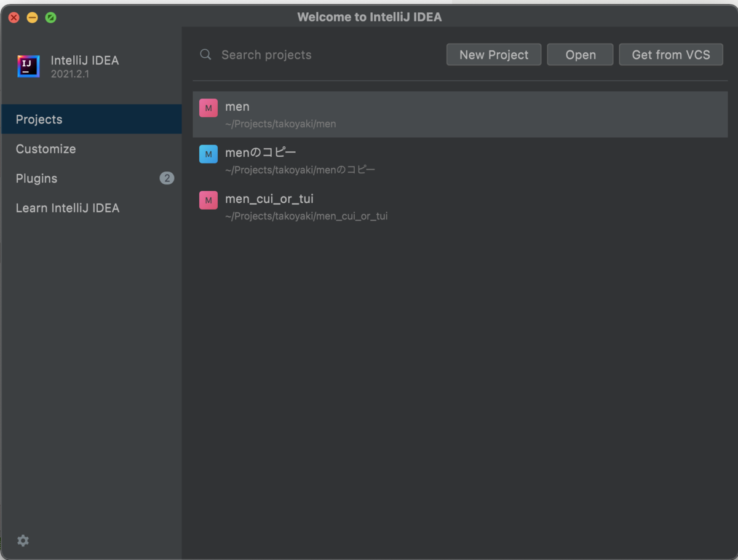Click the blue M icon of menのコピー
Image resolution: width=738 pixels, height=560 pixels.
click(208, 154)
